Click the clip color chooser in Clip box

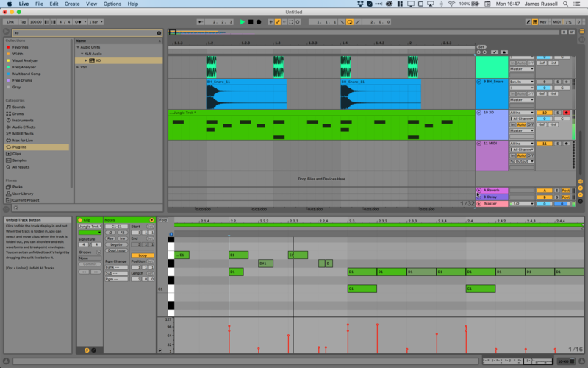90,233
